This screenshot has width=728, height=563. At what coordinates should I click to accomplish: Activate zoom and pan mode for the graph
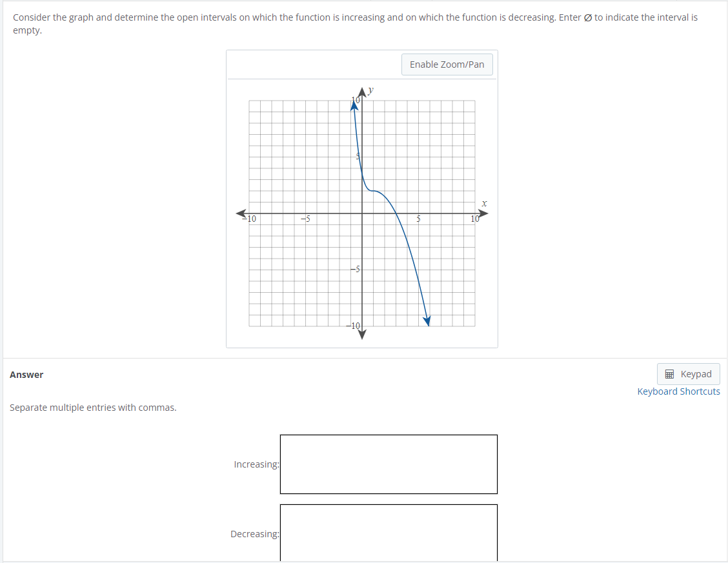tap(447, 64)
